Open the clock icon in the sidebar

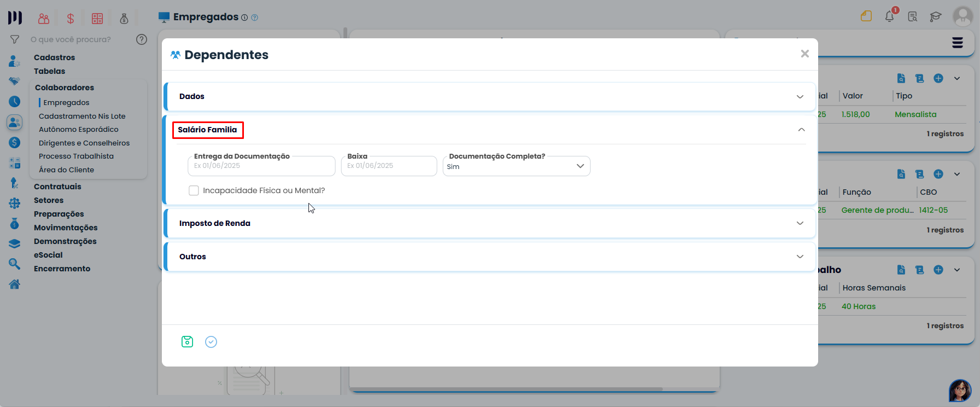coord(14,102)
